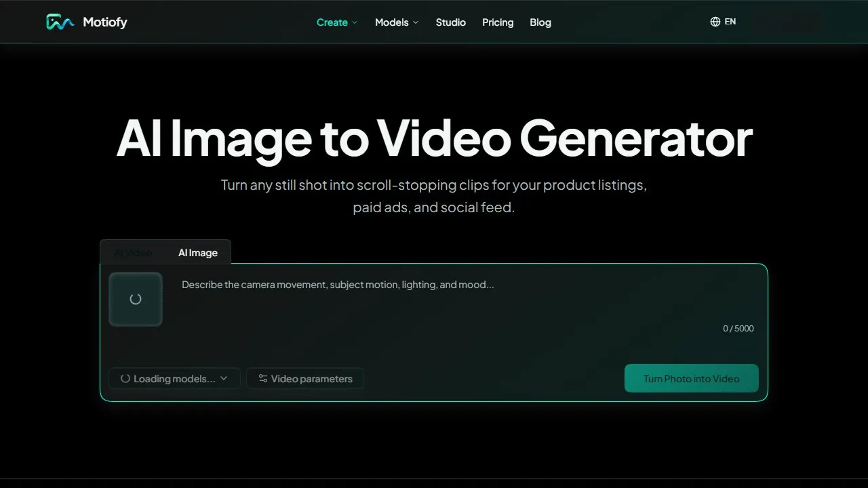The width and height of the screenshot is (868, 488).
Task: Click the globe language icon
Action: click(715, 22)
